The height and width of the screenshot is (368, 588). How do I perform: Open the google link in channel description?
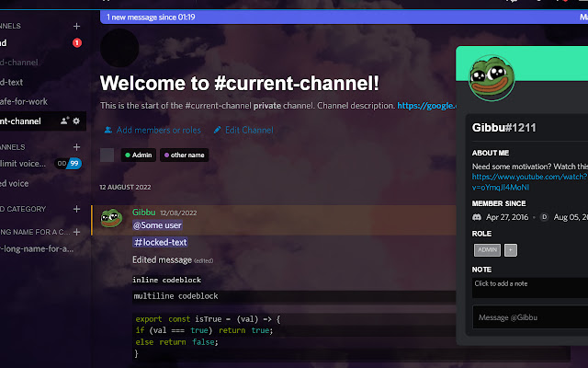(x=426, y=106)
